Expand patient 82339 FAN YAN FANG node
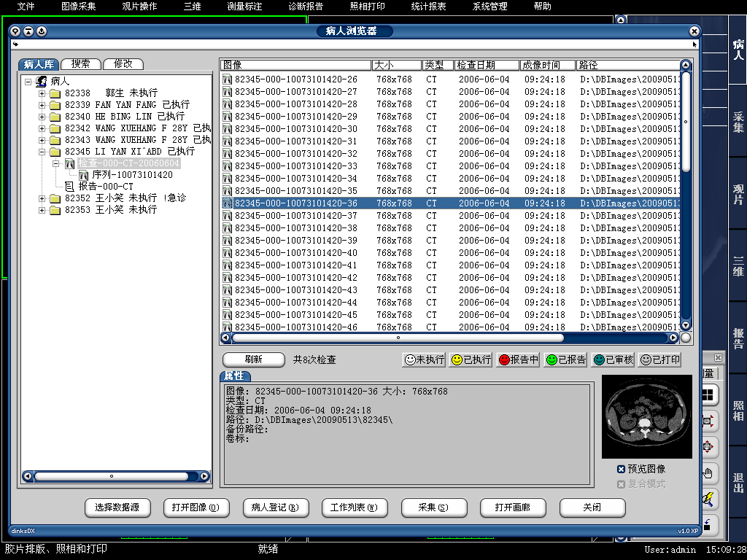The width and height of the screenshot is (747, 560). point(42,105)
